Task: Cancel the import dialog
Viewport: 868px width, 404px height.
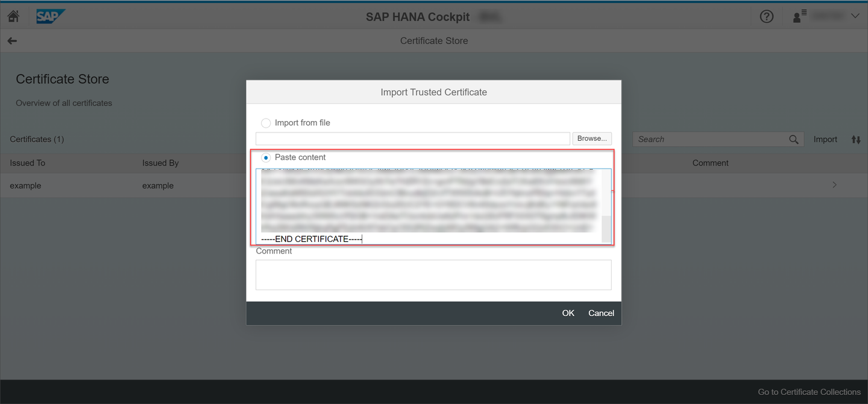Action: point(601,313)
